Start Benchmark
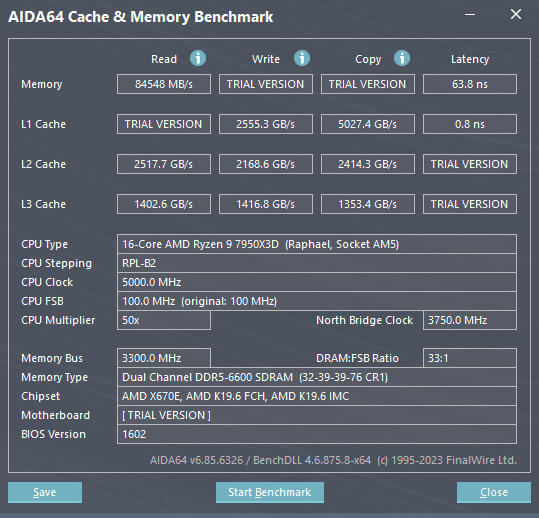This screenshot has width=539, height=518. pyautogui.click(x=270, y=492)
